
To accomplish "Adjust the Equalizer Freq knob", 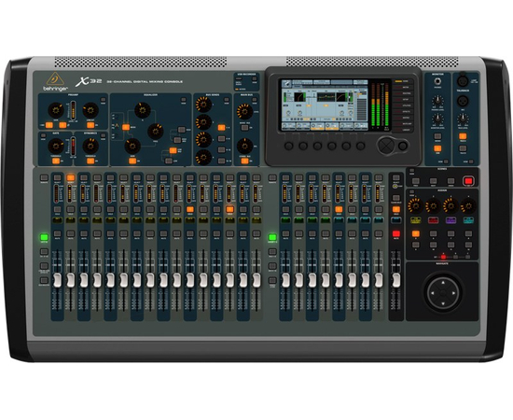I will [x=156, y=132].
